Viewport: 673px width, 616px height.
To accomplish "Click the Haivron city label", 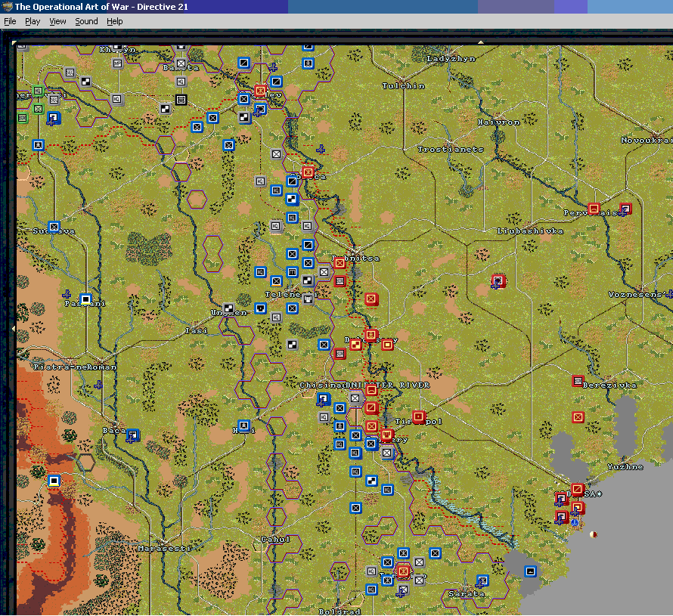I will pos(499,122).
